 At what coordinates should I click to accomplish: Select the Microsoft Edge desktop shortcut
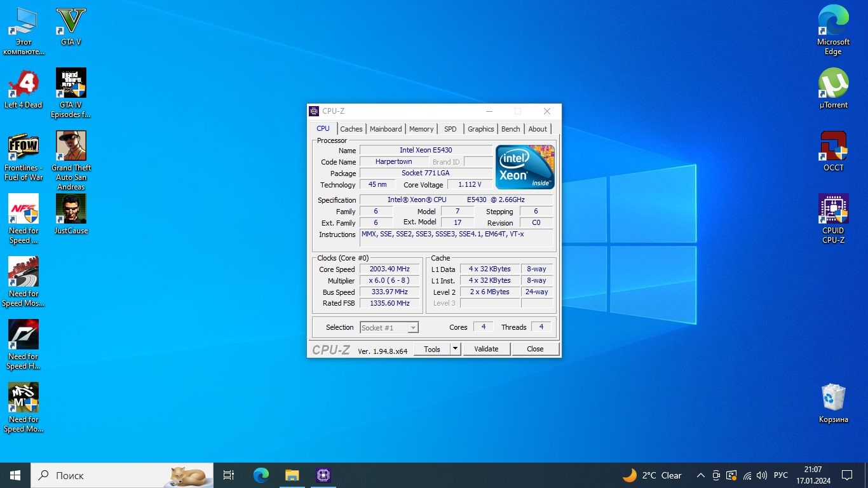833,31
